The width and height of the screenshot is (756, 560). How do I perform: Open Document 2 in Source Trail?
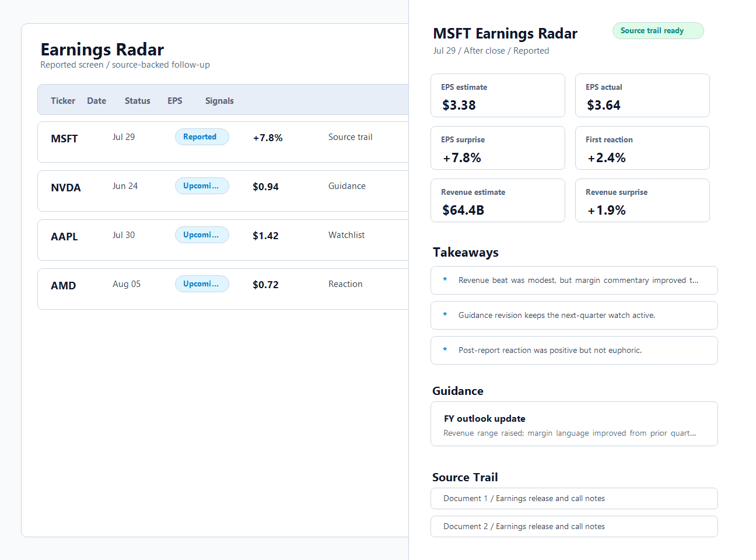pos(574,527)
